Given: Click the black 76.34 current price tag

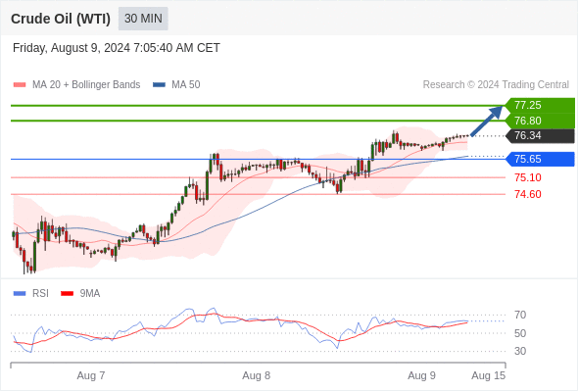Looking at the screenshot, I should tap(540, 135).
